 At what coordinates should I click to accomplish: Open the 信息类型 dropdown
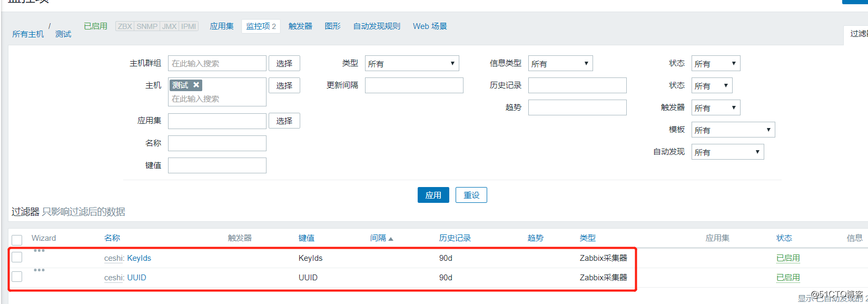560,63
